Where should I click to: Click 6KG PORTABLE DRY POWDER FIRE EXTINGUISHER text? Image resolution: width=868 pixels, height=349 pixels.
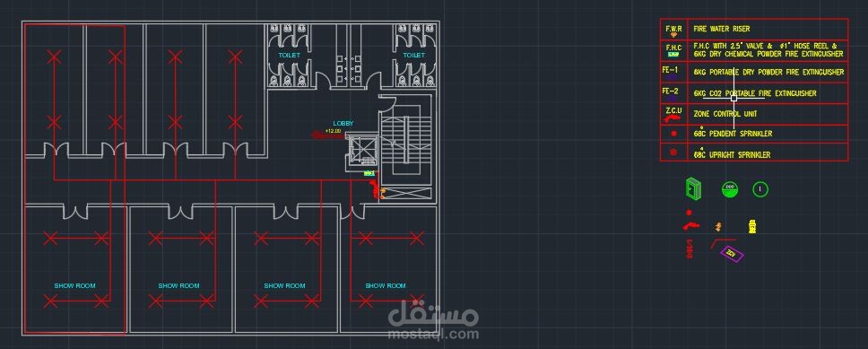tap(768, 73)
